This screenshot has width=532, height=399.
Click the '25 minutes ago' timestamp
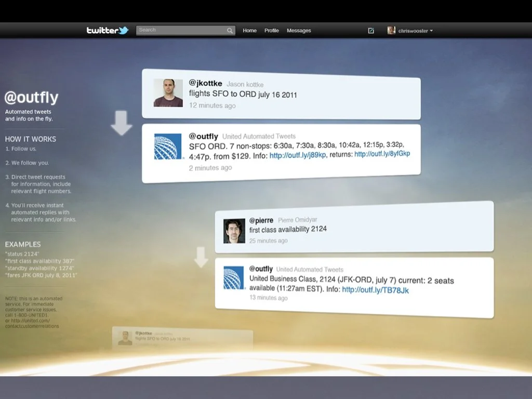[269, 241]
